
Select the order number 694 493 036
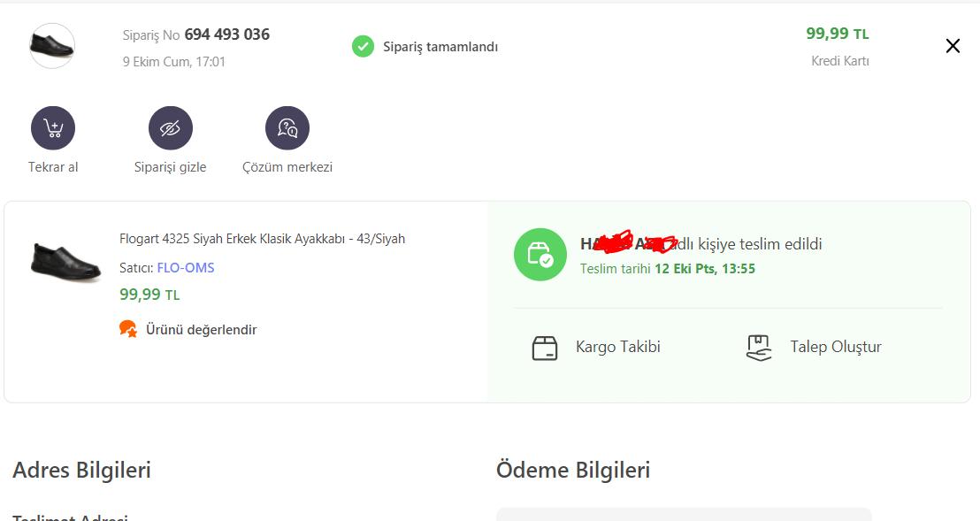pyautogui.click(x=227, y=34)
